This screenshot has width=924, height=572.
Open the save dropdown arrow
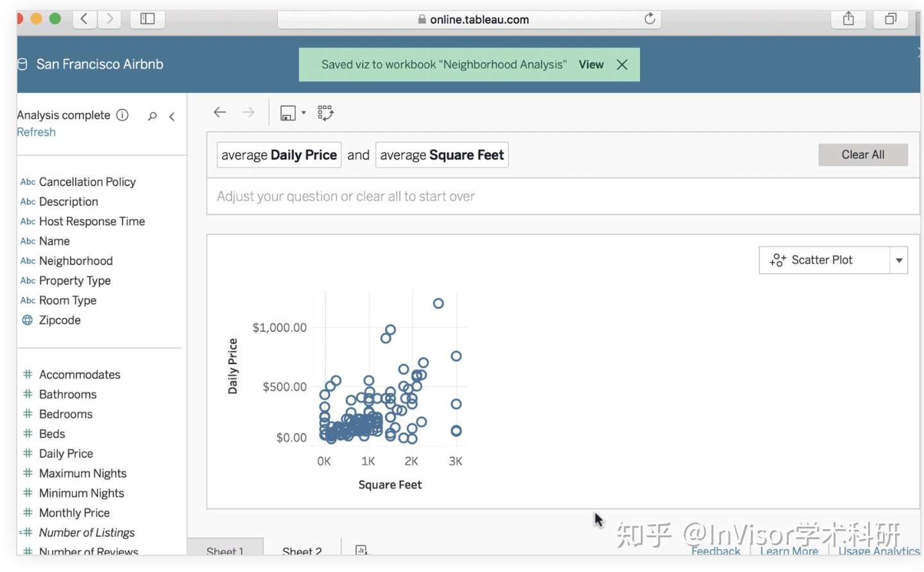tap(304, 113)
